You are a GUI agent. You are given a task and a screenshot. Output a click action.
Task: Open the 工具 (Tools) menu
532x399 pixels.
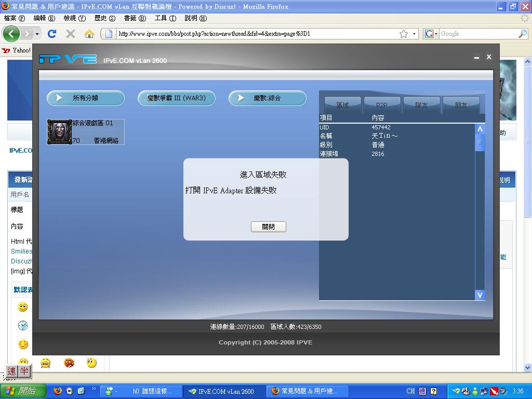click(165, 18)
